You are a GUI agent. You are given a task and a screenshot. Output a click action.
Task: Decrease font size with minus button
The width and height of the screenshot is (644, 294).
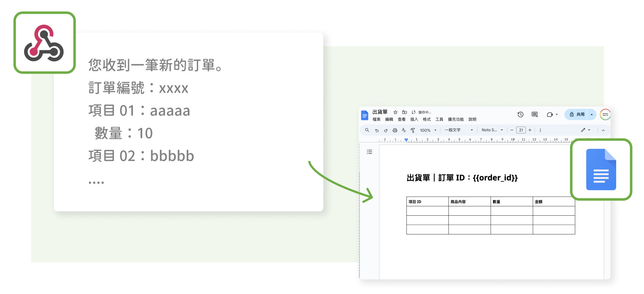[512, 130]
